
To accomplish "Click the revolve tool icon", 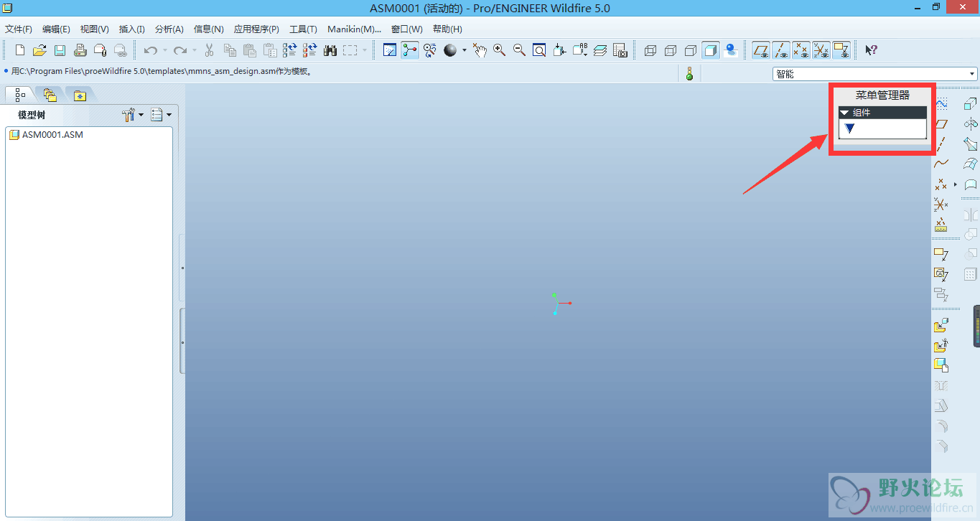I will (971, 124).
